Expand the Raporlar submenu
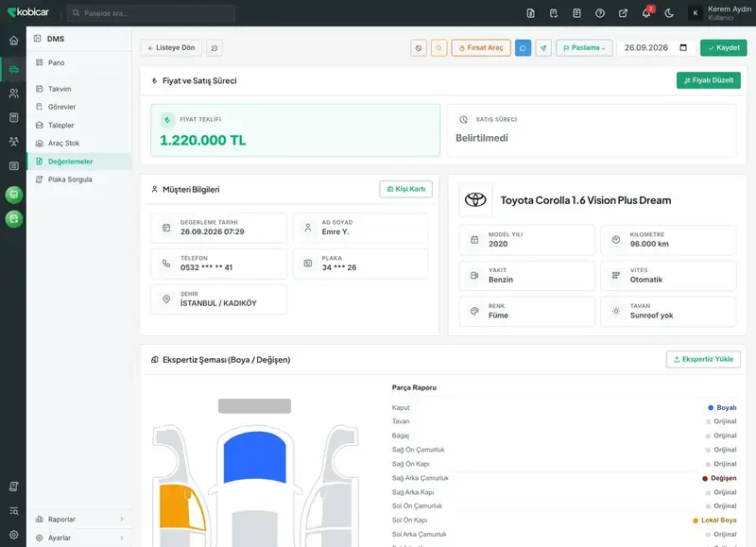 click(x=79, y=519)
